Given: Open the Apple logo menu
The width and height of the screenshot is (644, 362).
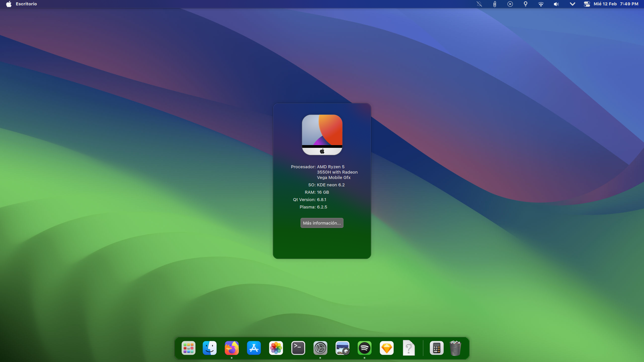Looking at the screenshot, I should [9, 4].
